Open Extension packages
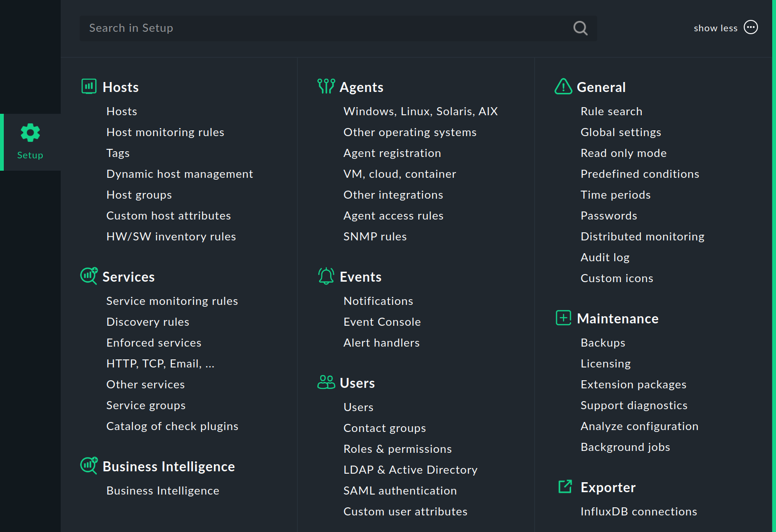Screen dimensions: 776x532 [x=634, y=385]
